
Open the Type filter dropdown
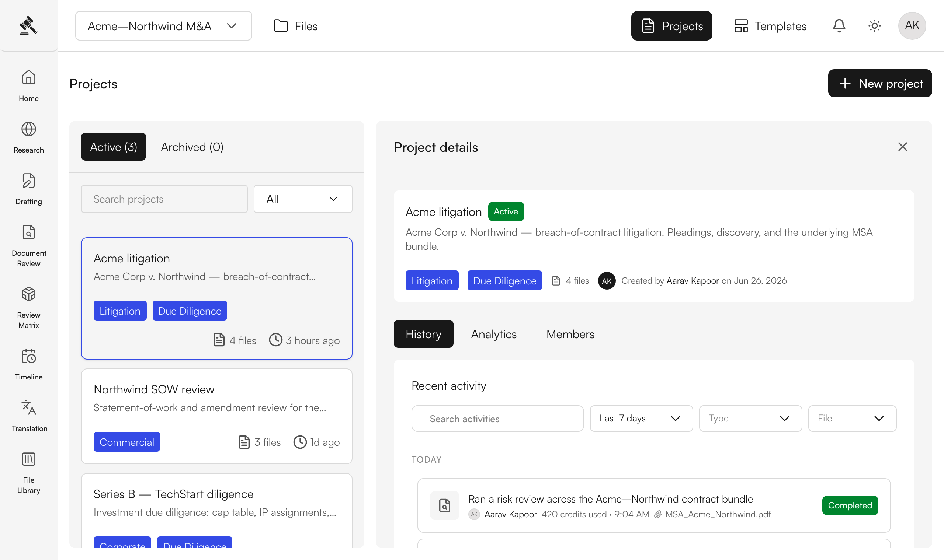(x=750, y=419)
